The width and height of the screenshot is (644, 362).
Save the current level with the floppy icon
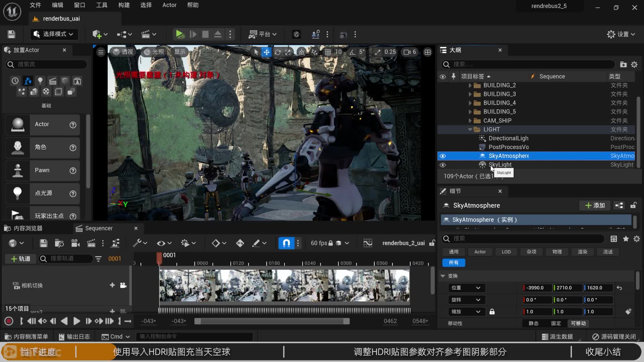[x=11, y=34]
